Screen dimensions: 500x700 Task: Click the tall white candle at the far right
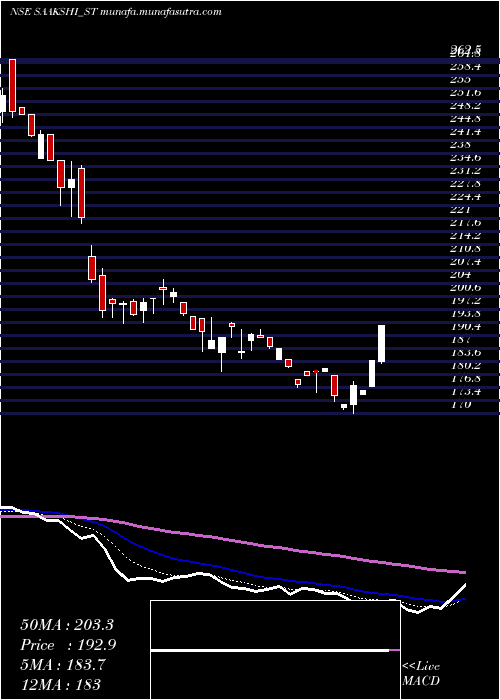pos(382,344)
